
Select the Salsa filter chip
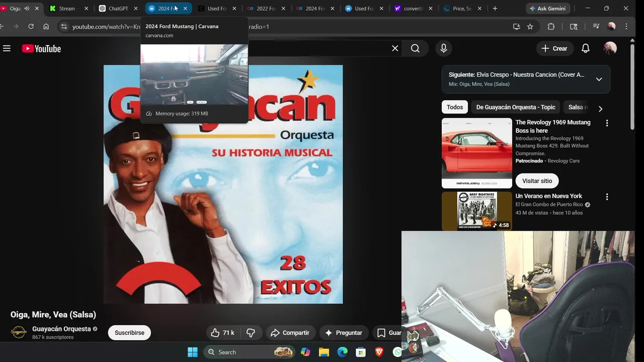click(x=578, y=107)
